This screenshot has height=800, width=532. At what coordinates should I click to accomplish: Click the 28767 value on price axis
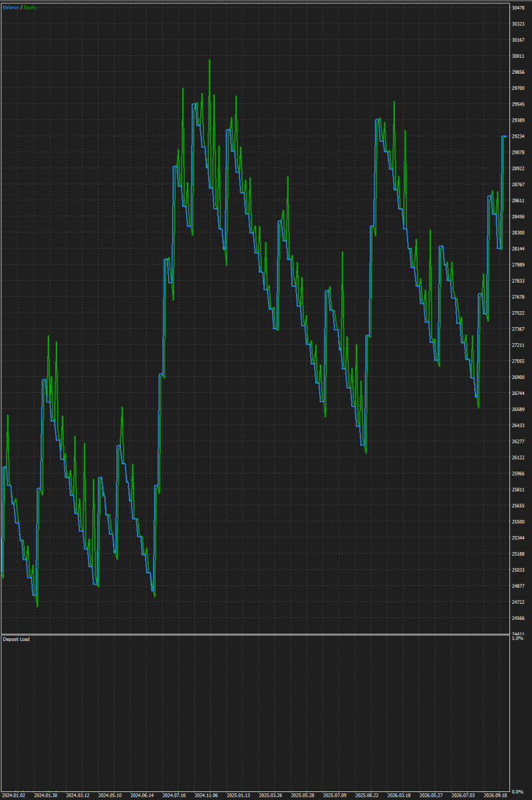tap(519, 184)
